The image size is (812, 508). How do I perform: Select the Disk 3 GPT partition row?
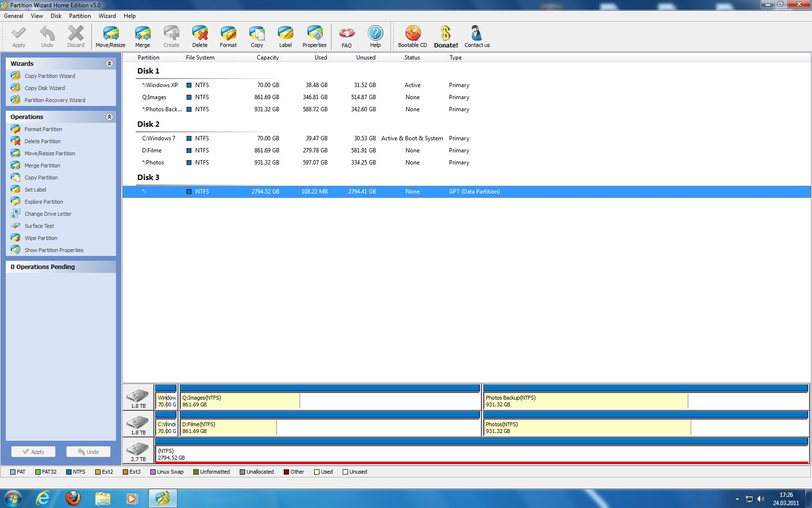[466, 192]
